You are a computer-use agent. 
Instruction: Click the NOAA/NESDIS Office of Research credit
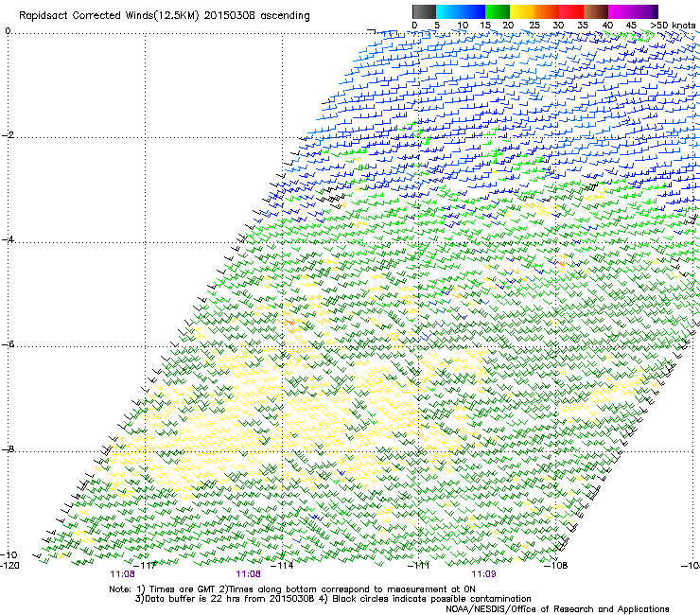point(557,609)
